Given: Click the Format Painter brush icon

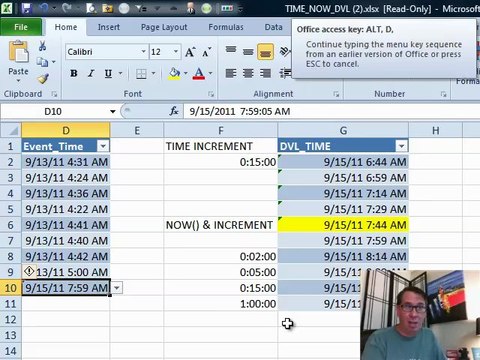Looking at the screenshot, I should click(43, 78).
